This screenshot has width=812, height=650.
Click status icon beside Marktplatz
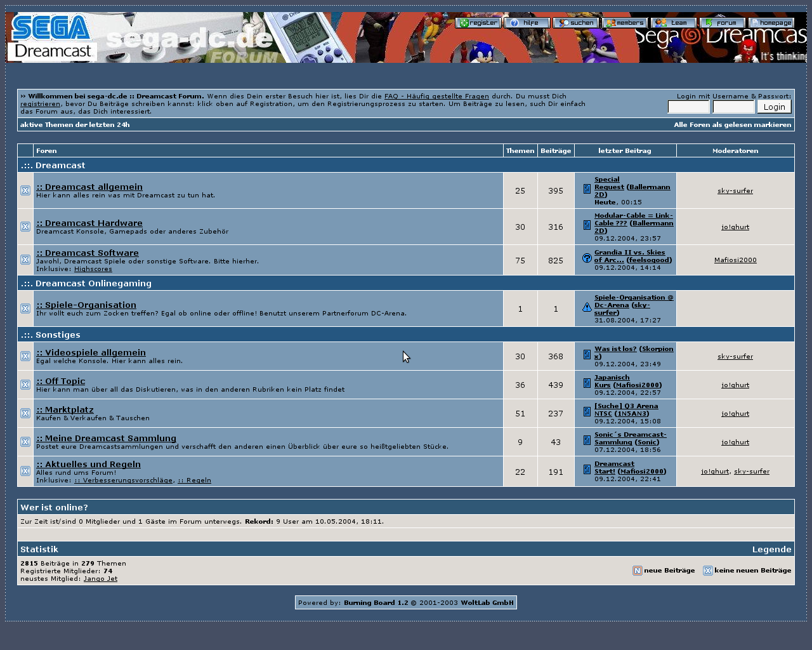tap(25, 413)
